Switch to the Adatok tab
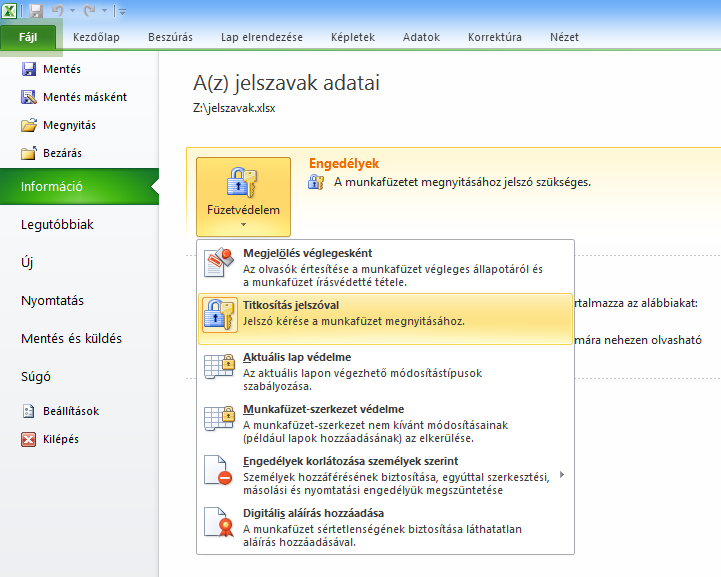Image resolution: width=721 pixels, height=577 pixels. point(421,37)
